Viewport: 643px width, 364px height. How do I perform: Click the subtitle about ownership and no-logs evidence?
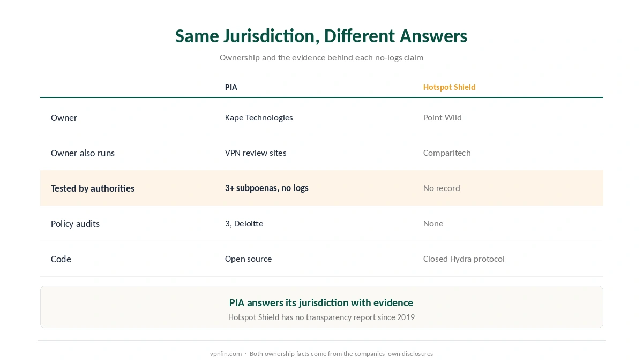click(322, 57)
